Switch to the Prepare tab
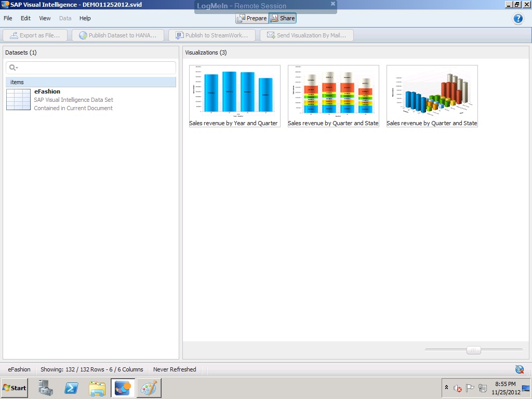 (252, 18)
